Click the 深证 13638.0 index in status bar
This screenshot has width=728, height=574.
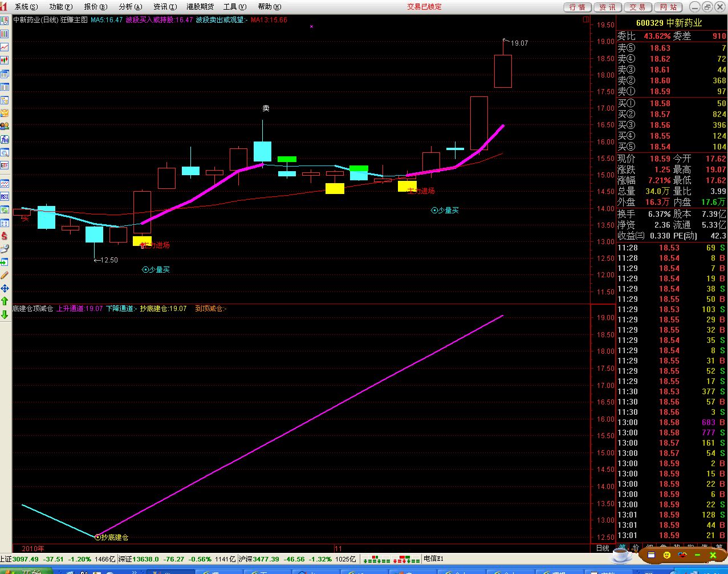pos(177,559)
